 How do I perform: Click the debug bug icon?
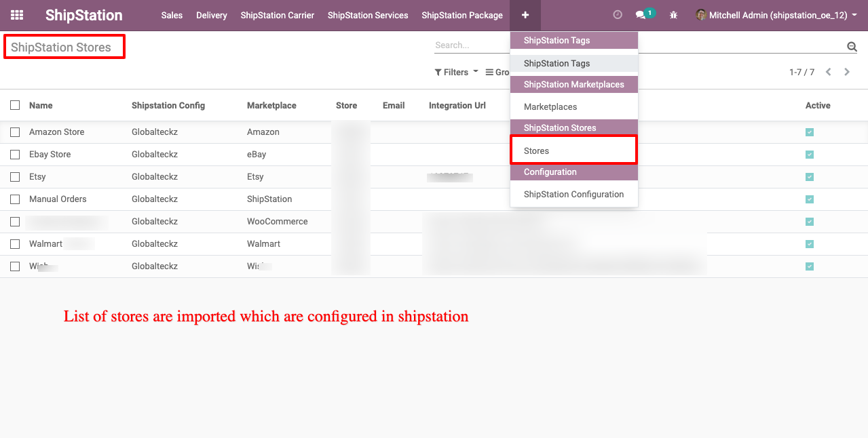[x=673, y=15]
